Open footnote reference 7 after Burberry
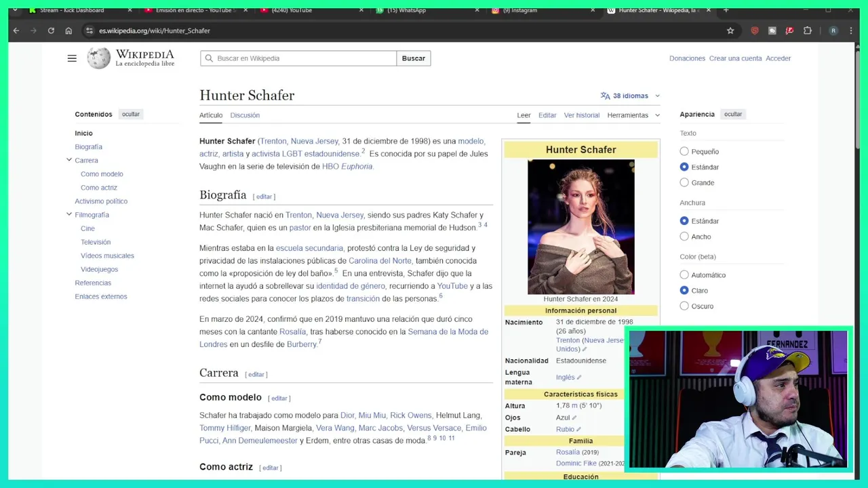Image resolution: width=868 pixels, height=488 pixels. tap(320, 342)
